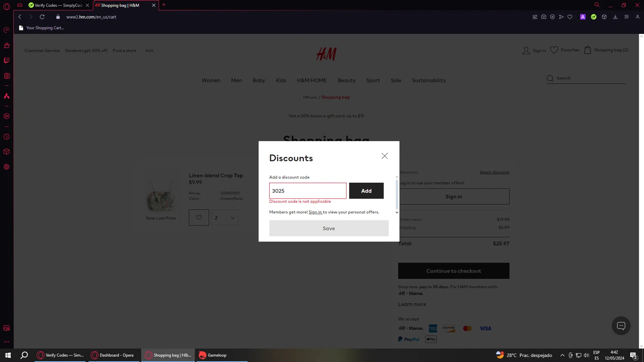
Task: Click Sign in button in order summary
Action: [x=454, y=196]
